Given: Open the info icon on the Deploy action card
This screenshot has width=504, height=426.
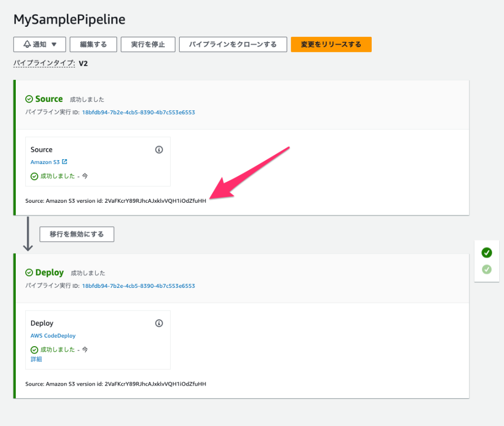Looking at the screenshot, I should (159, 323).
